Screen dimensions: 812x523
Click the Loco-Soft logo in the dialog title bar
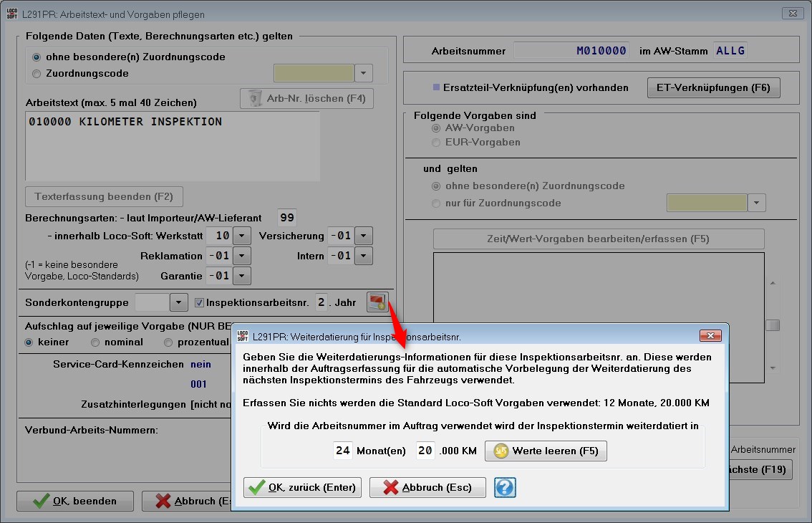pyautogui.click(x=242, y=335)
